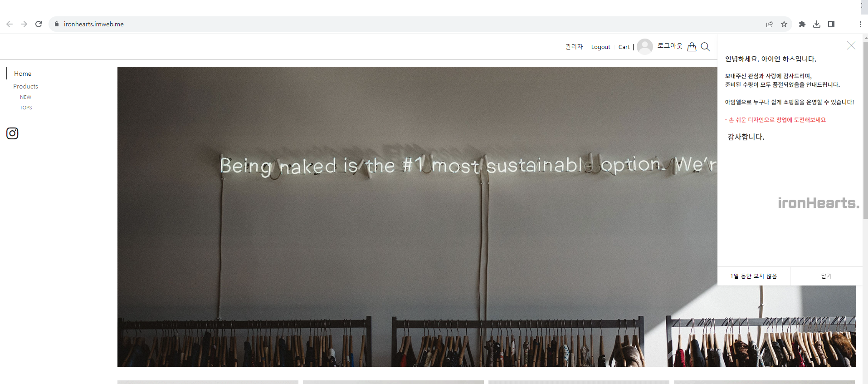Go to Home in sidebar menu
The width and height of the screenshot is (868, 384).
23,74
